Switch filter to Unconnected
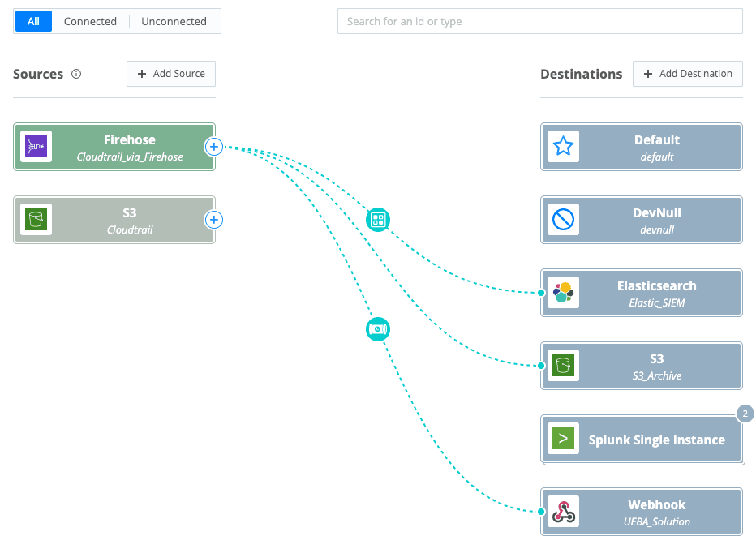Screen dimensions: 756x549 pos(174,22)
